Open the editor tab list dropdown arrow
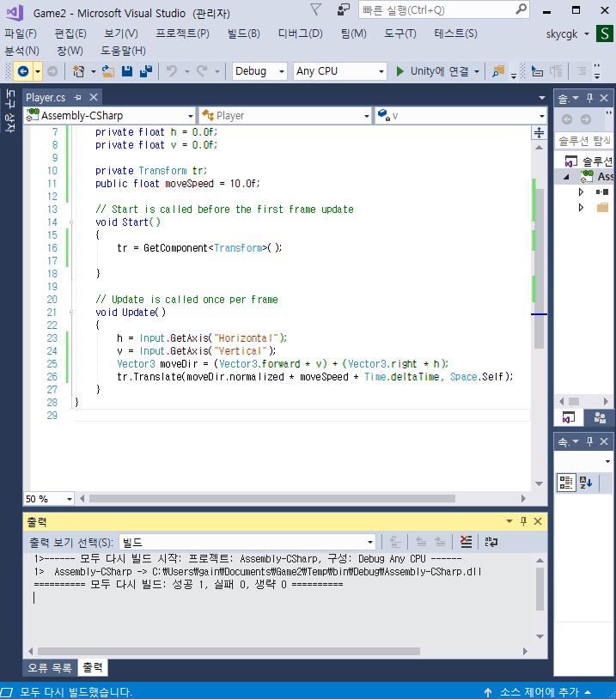This screenshot has height=699, width=616. pyautogui.click(x=542, y=98)
